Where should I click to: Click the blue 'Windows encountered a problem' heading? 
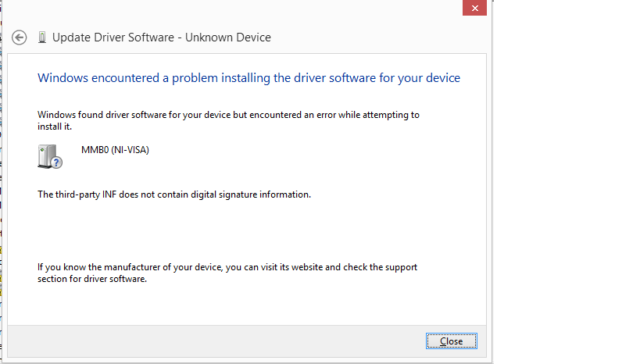[x=249, y=78]
